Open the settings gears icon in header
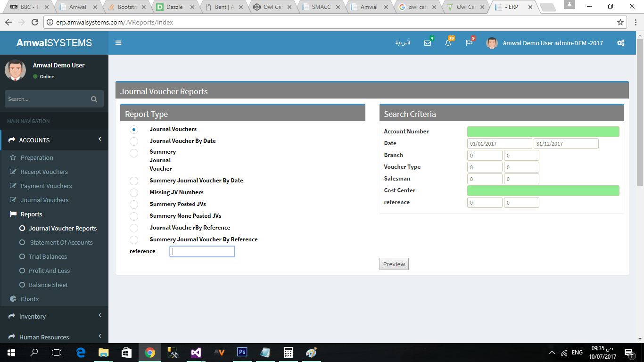 (620, 43)
